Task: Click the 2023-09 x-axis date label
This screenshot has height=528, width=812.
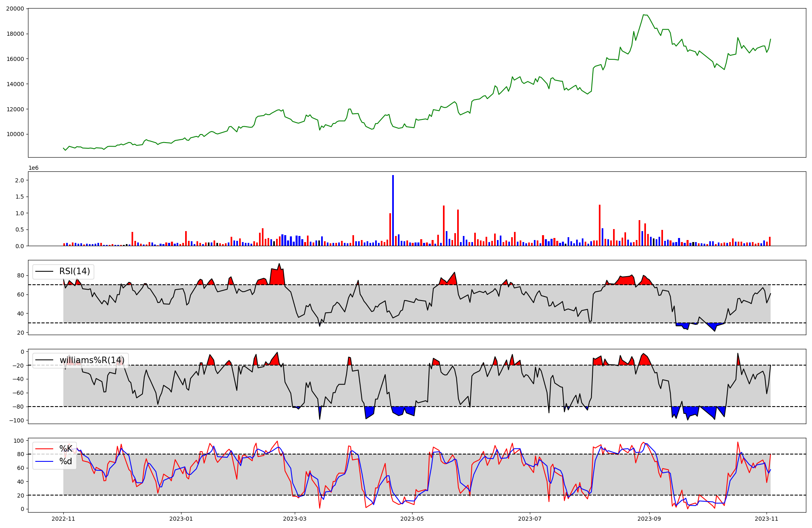Action: [x=649, y=519]
